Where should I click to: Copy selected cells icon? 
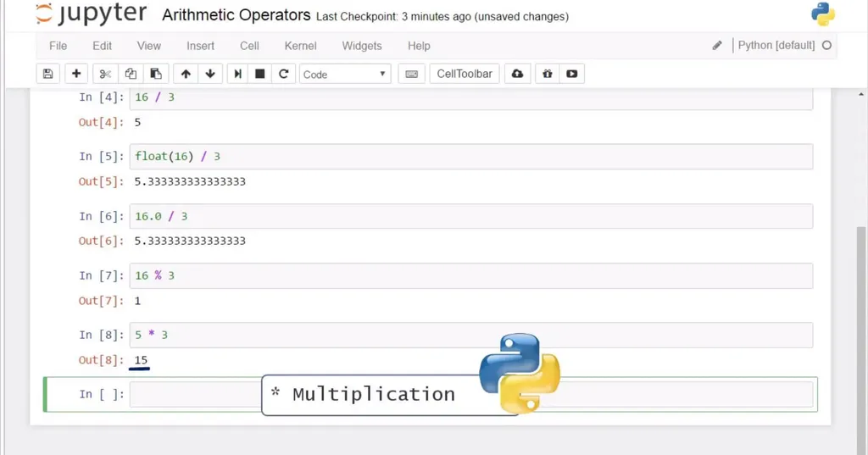(x=131, y=74)
